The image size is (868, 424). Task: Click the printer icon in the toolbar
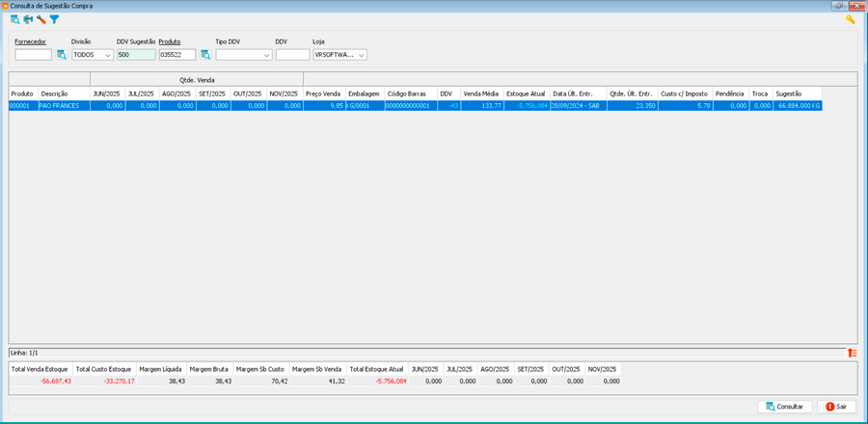pos(28,19)
